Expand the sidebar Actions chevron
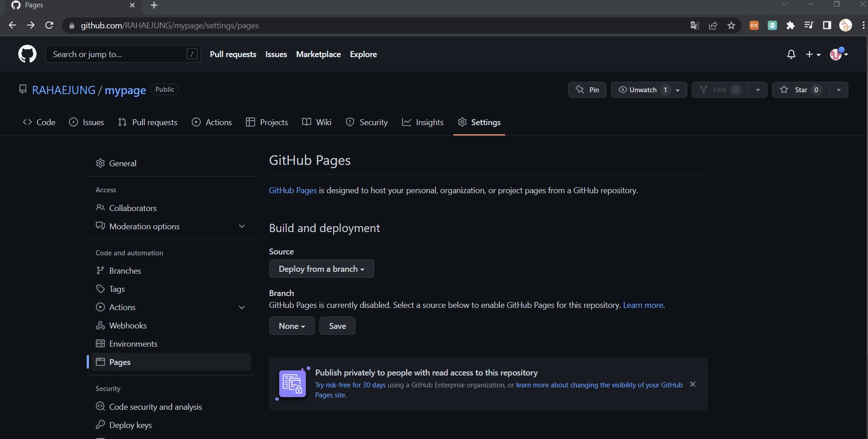The height and width of the screenshot is (439, 868). (242, 307)
